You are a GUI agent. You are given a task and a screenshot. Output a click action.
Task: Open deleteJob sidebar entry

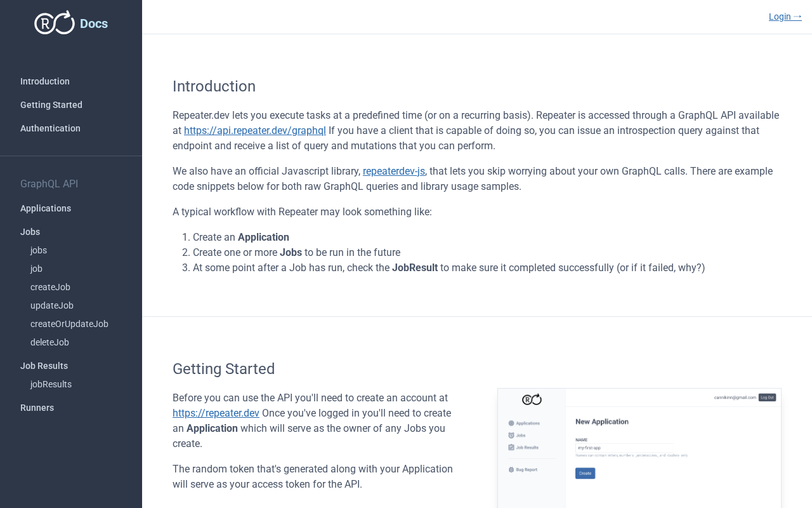click(x=49, y=342)
